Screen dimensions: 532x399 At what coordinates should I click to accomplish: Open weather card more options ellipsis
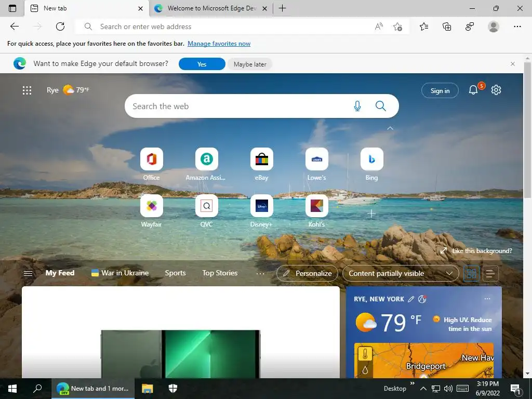487,299
